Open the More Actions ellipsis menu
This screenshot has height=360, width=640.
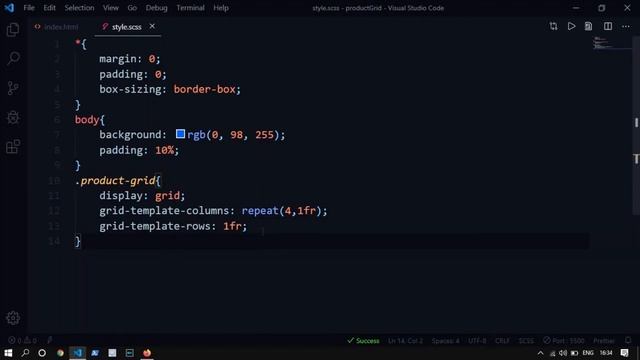tap(626, 27)
